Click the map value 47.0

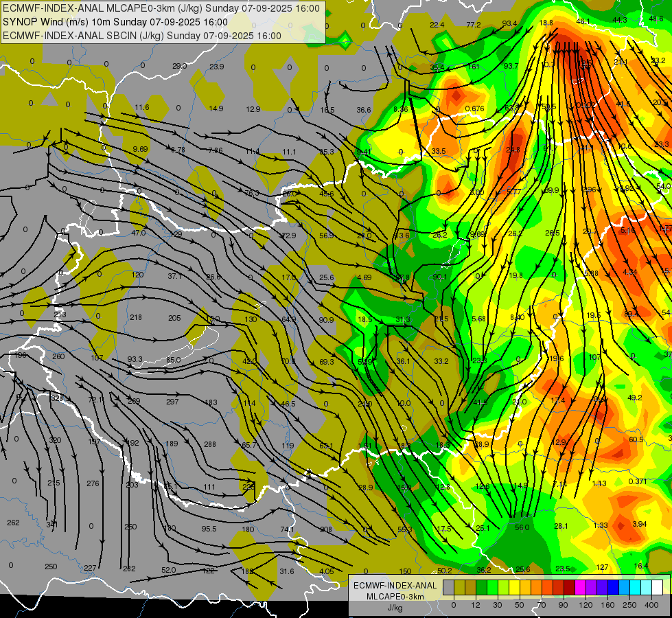139,233
